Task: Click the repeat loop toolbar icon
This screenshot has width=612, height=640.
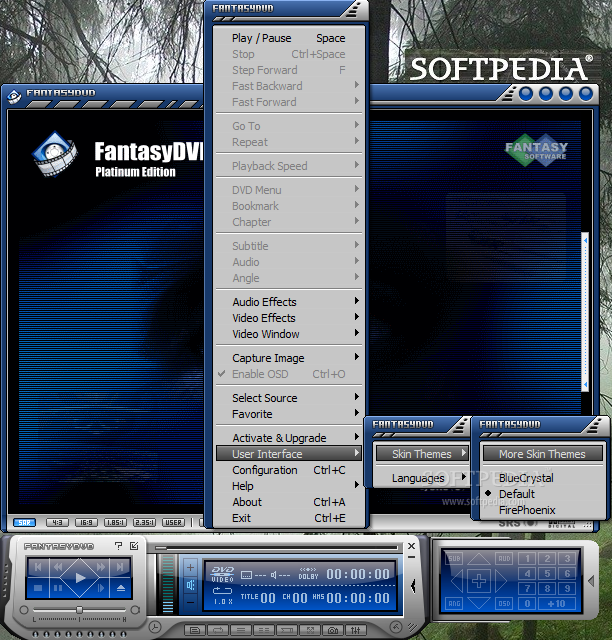Action: click(218, 631)
